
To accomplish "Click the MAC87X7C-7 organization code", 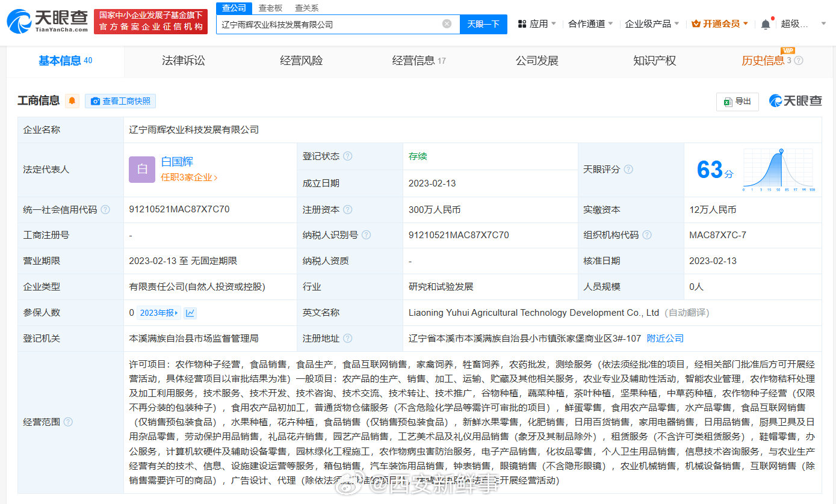I will [x=718, y=235].
